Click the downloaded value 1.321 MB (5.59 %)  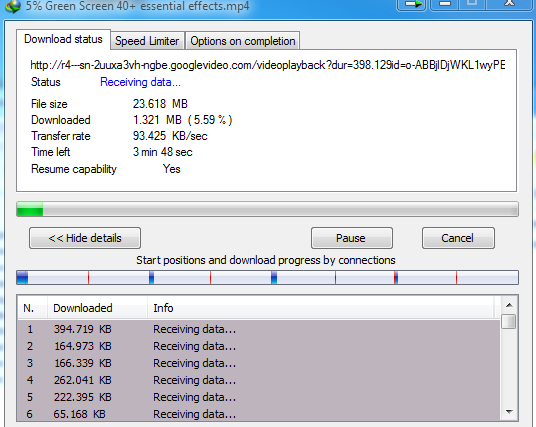183,120
